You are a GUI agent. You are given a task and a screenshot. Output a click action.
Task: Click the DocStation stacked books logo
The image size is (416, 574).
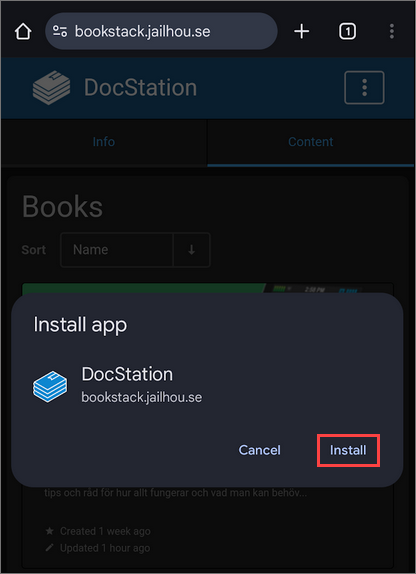(51, 88)
